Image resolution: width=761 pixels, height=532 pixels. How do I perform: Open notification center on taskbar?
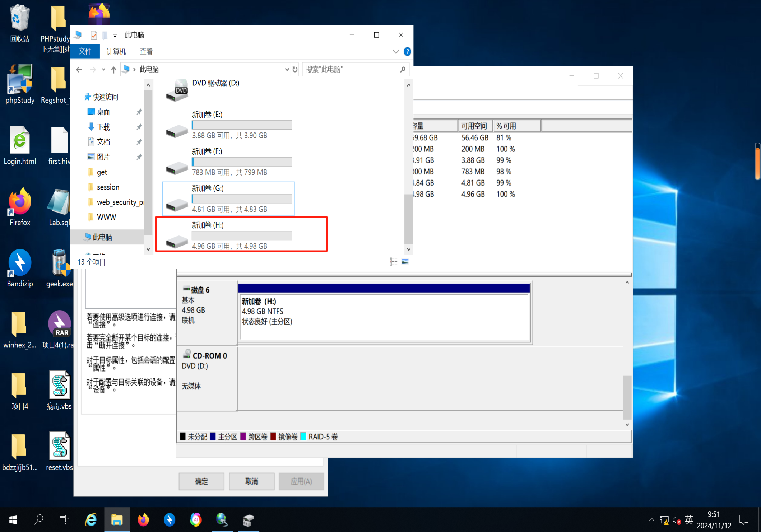(744, 519)
